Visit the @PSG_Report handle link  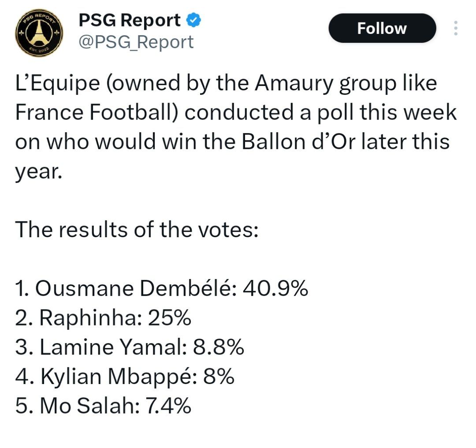[136, 42]
